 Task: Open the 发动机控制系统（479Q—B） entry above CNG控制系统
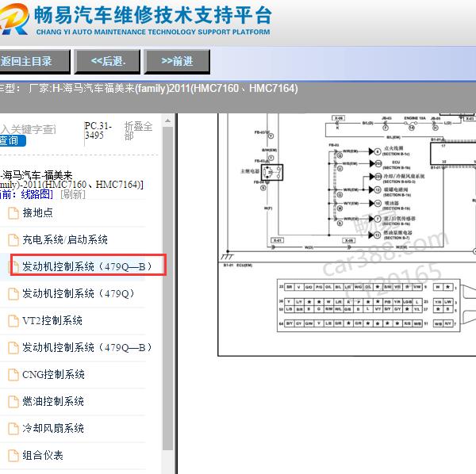86,347
